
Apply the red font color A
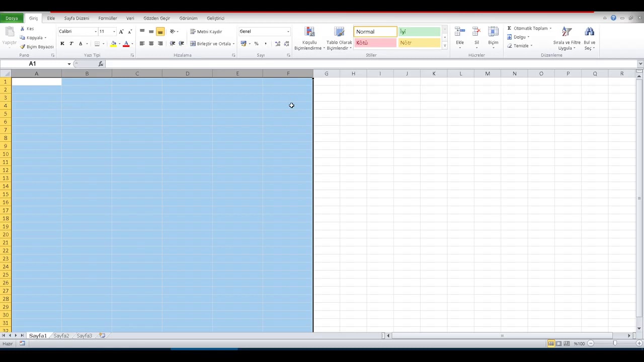click(126, 44)
